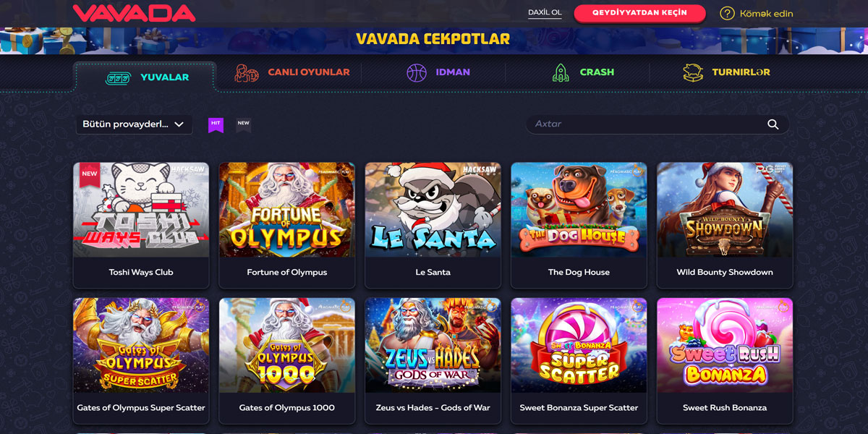The image size is (868, 434).
Task: Click the VAVADA logo
Action: coord(134,13)
